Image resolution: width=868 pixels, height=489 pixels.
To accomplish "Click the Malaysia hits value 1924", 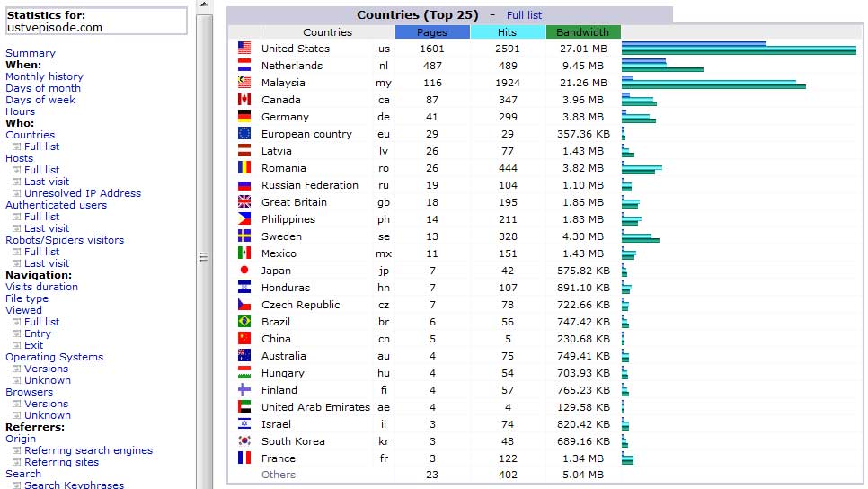I will point(508,83).
